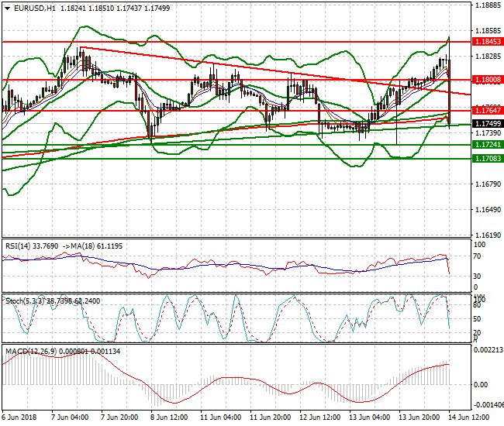Click the 13 Jun 20:00 time axis label
Image resolution: width=504 pixels, height=426 pixels.
[x=419, y=417]
